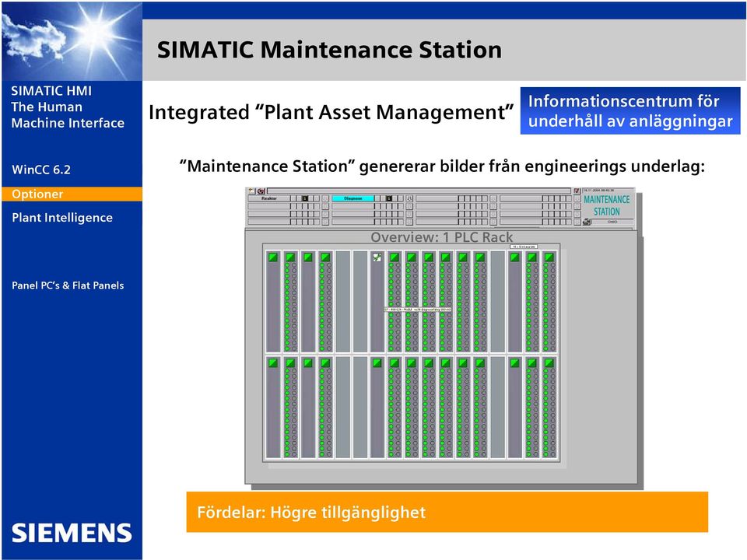The image size is (747, 560).
Task: Click the checkmark acknowledge icon at toolbar top-right
Action: click(x=577, y=191)
